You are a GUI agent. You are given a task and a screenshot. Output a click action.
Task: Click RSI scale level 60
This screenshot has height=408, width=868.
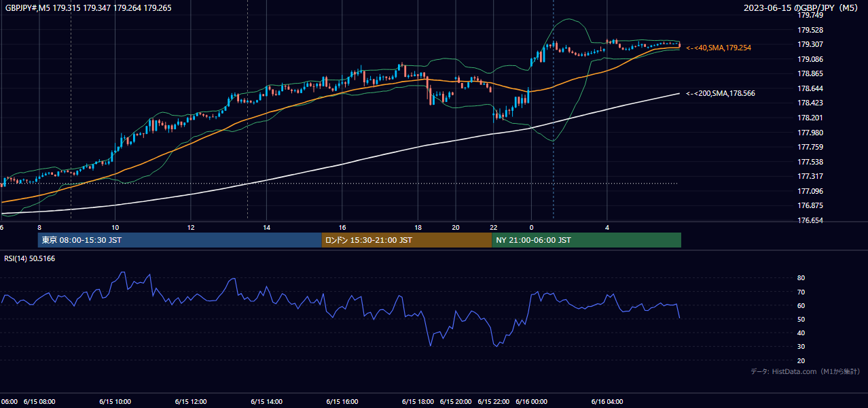click(801, 305)
